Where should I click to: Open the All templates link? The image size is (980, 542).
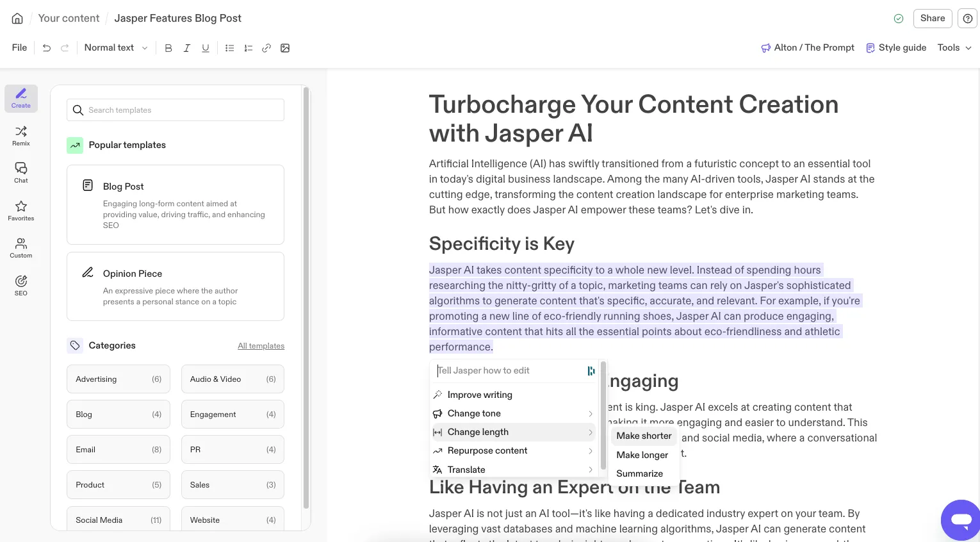[x=261, y=346]
